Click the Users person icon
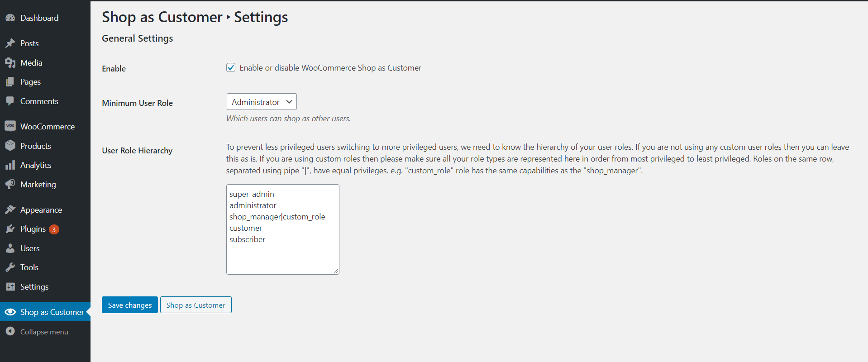868x362 pixels. coord(10,248)
